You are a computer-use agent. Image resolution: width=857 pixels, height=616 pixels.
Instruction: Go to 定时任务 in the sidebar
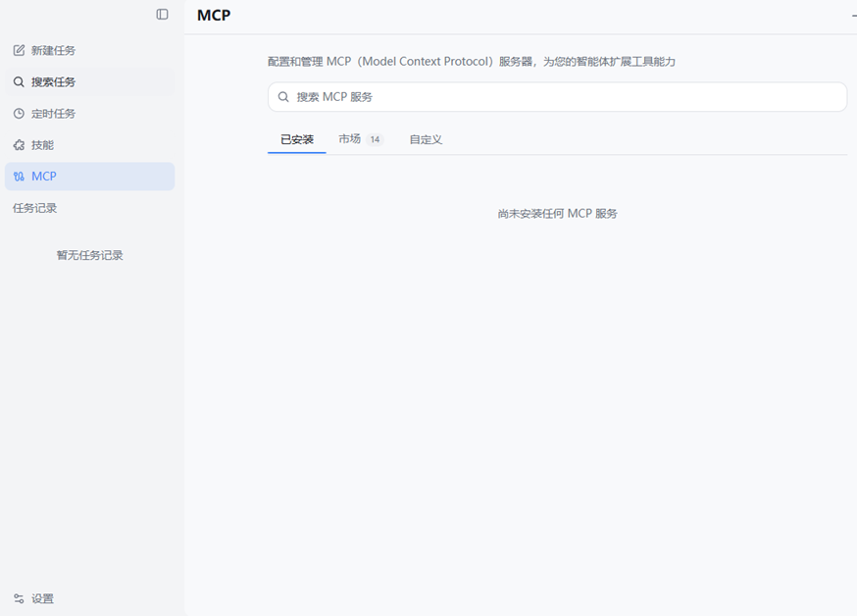[x=89, y=114]
